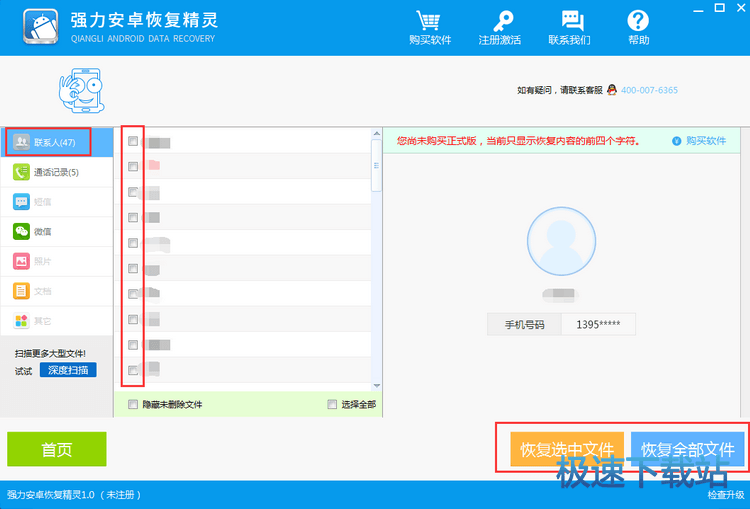This screenshot has height=509, width=750.
Task: Open the 购买软件 link in notice bar
Action: (x=706, y=141)
